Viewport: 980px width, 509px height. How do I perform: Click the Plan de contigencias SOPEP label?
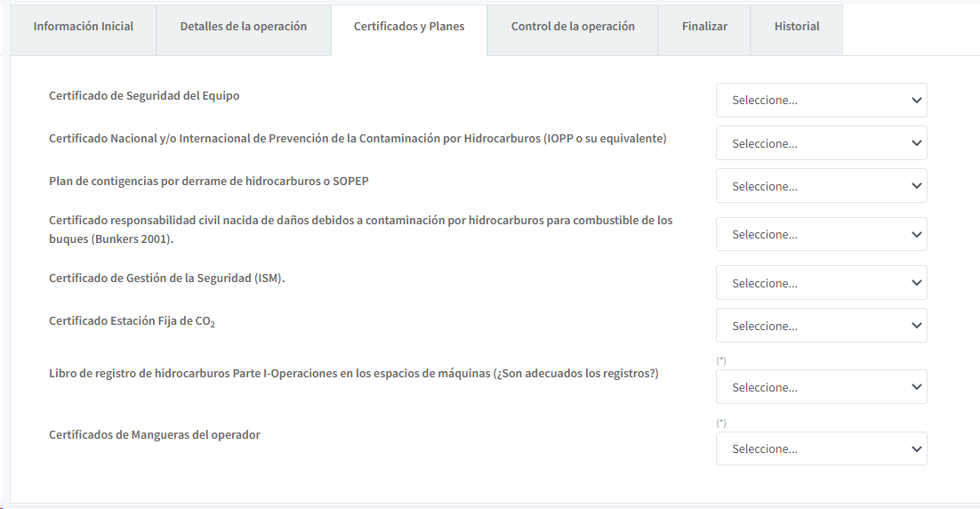click(208, 181)
